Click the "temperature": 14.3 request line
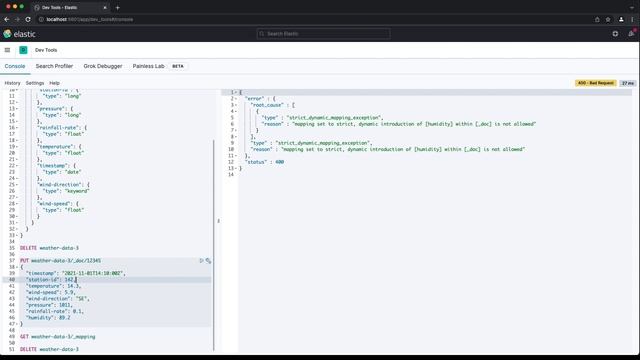 click(x=53, y=286)
